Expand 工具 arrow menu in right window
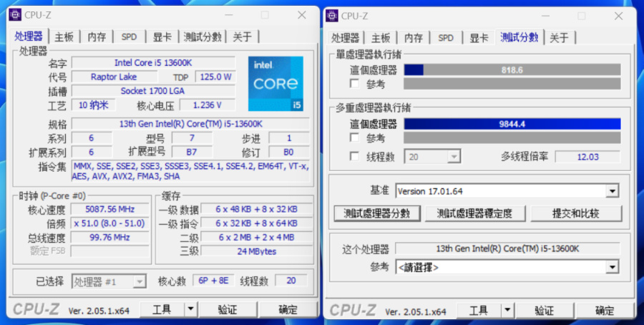 pyautogui.click(x=507, y=310)
